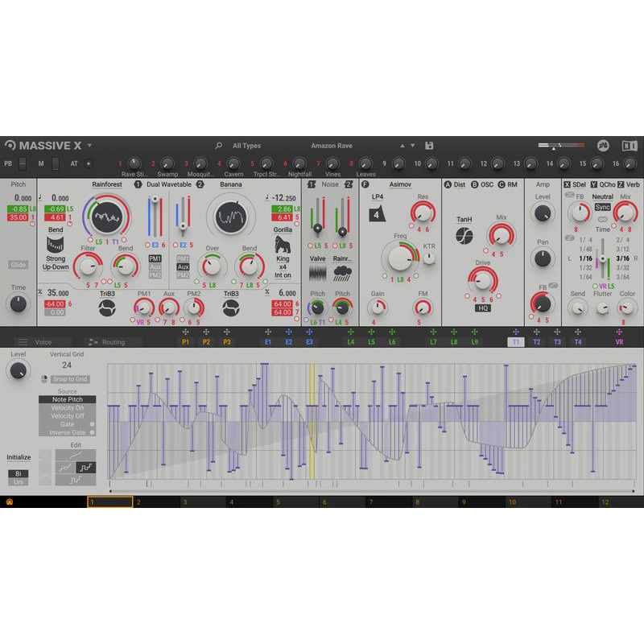Viewport: 644px width, 644px height.
Task: Open the Amazon Rave preset browser
Action: click(x=332, y=146)
